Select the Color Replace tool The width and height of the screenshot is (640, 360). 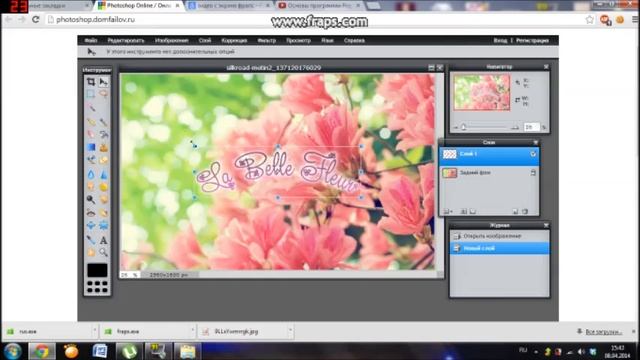(x=91, y=160)
